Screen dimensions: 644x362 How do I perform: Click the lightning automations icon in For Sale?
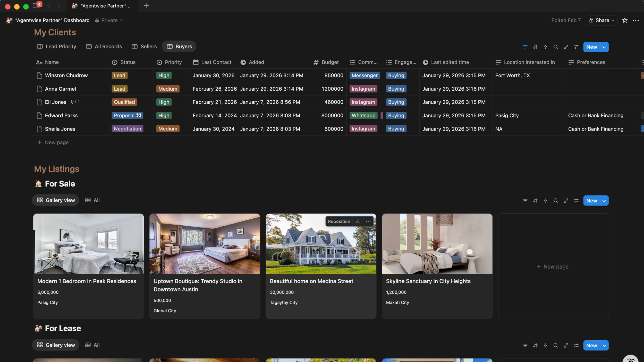pos(545,201)
